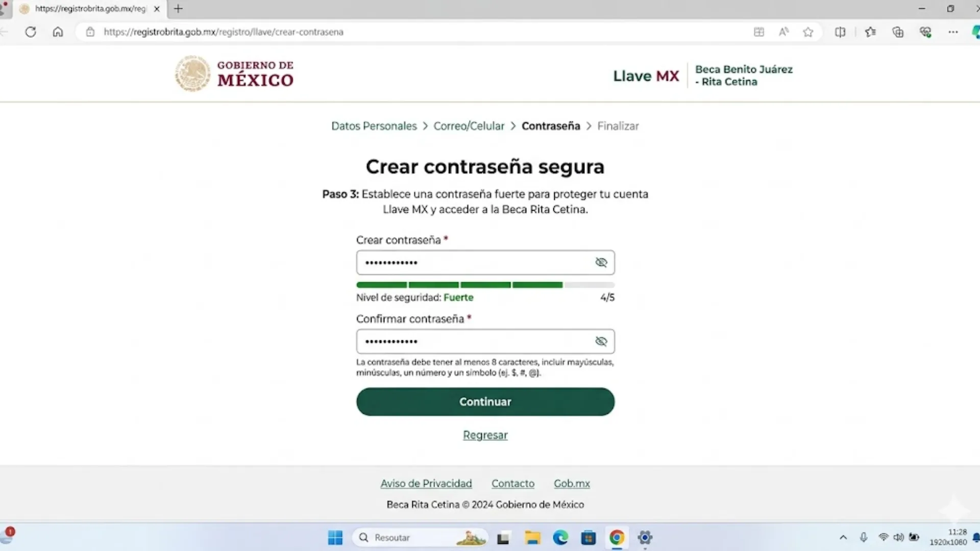The width and height of the screenshot is (980, 551).
Task: Open Microsoft Edge from the taskbar
Action: [560, 538]
